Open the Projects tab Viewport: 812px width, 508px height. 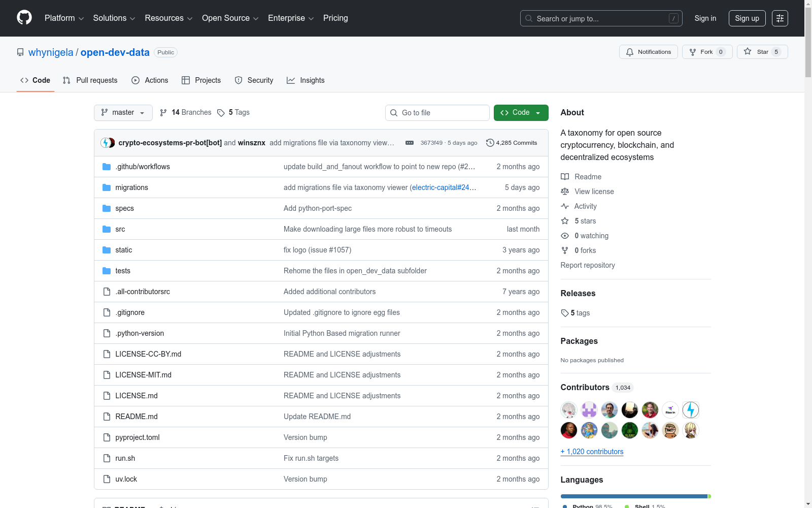201,80
